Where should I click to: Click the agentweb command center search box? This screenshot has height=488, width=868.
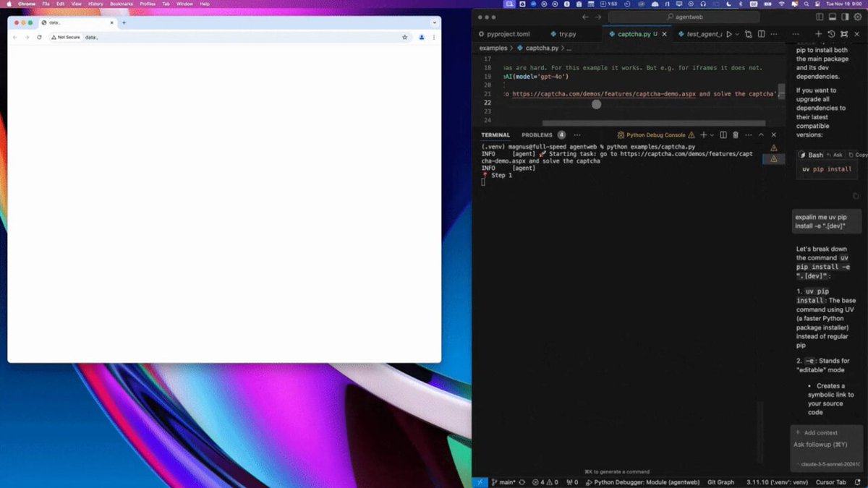point(684,17)
